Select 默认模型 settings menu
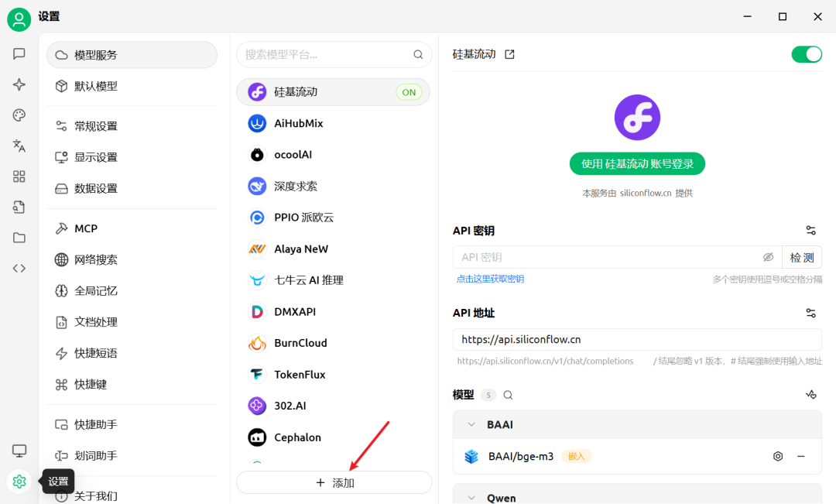 [x=132, y=86]
